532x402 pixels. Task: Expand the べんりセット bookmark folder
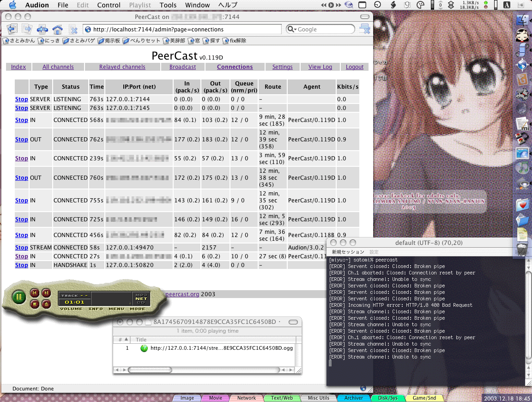coord(141,41)
